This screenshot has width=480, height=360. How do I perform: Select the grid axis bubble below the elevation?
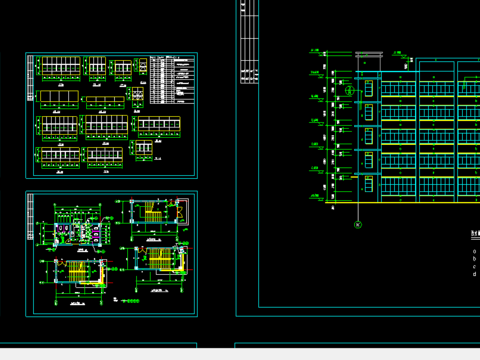(358, 225)
